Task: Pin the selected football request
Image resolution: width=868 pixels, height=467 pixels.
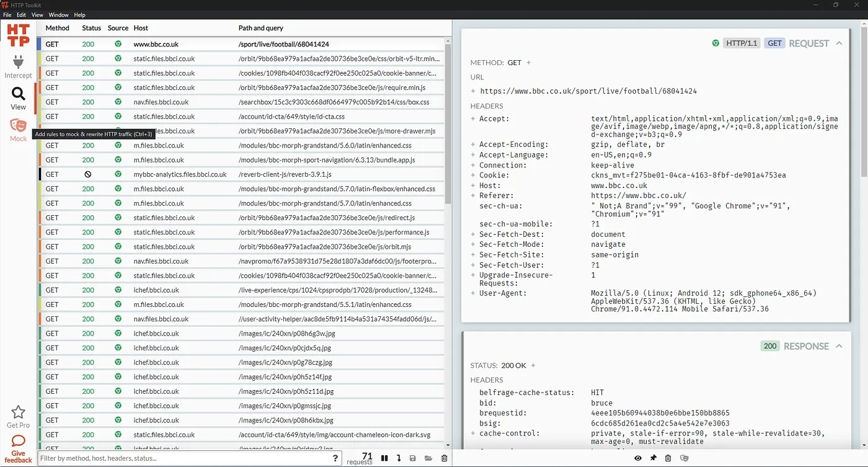Action: point(653,458)
